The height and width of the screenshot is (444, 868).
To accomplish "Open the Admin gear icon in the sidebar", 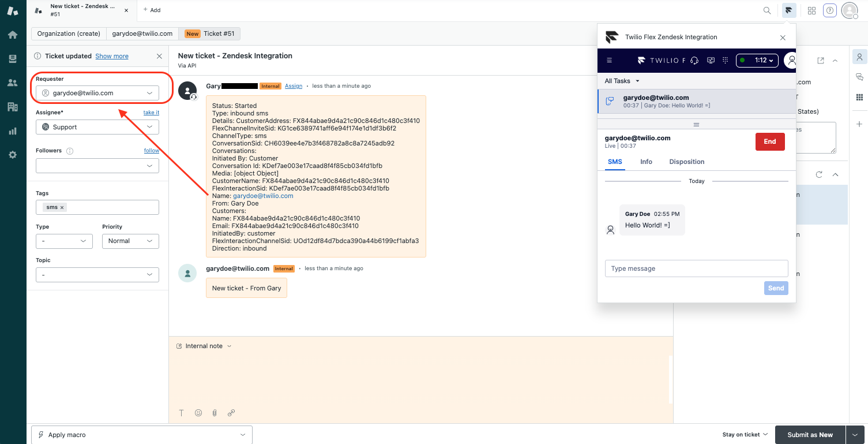I will (13, 155).
